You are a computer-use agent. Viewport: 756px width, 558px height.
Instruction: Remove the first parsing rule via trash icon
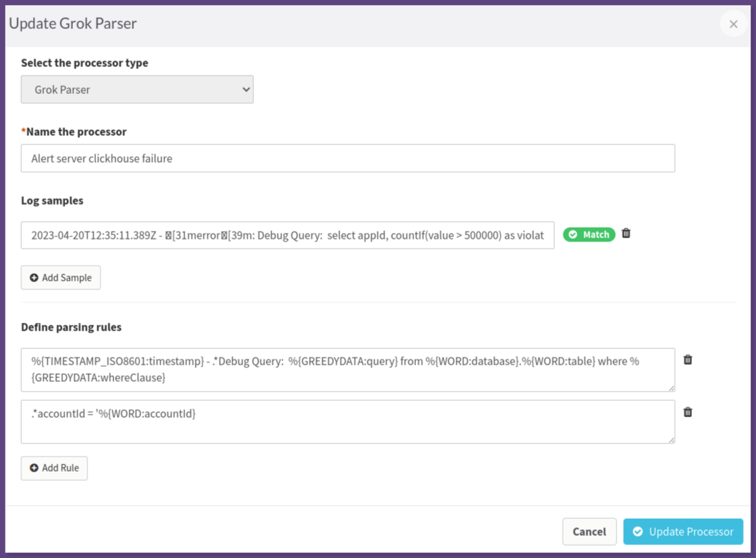687,360
